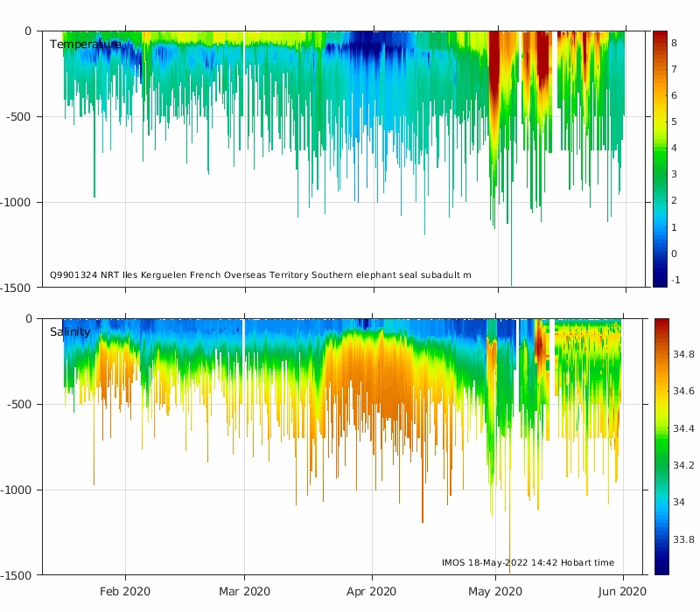
Task: Click the -500 depth label on salinity plot
Action: point(19,405)
